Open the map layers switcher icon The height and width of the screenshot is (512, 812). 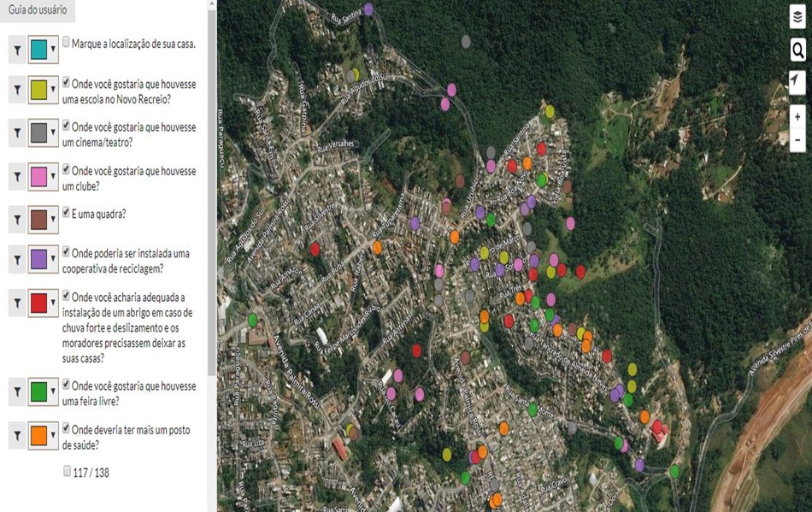tap(797, 17)
